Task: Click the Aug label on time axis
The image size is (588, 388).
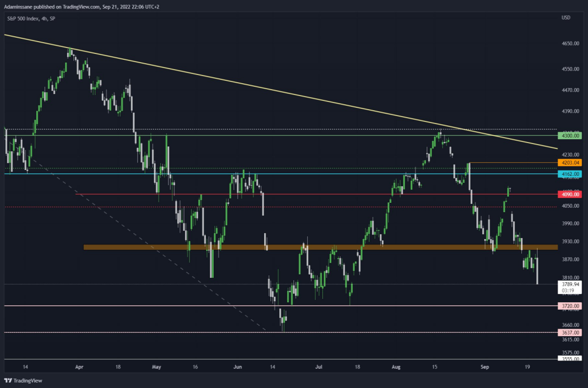Action: point(397,366)
